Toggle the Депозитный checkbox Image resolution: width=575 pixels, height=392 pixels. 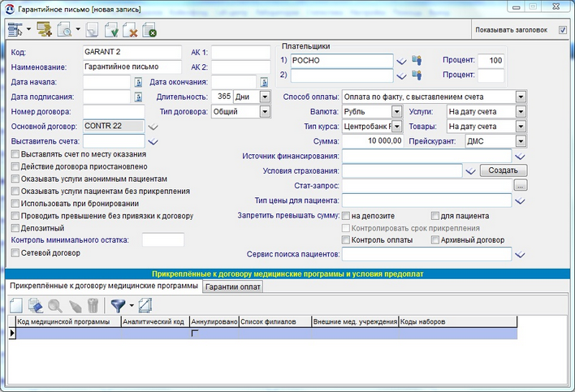[15, 228]
